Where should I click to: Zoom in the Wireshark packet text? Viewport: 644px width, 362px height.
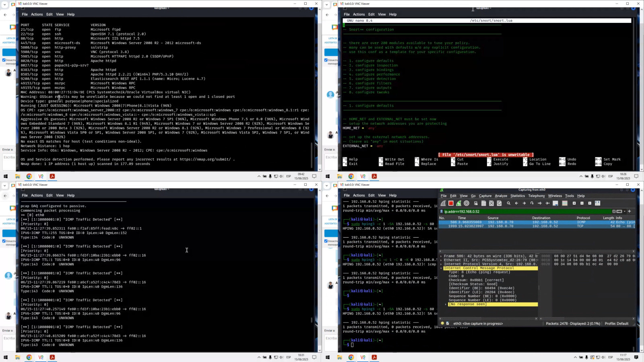(x=574, y=204)
